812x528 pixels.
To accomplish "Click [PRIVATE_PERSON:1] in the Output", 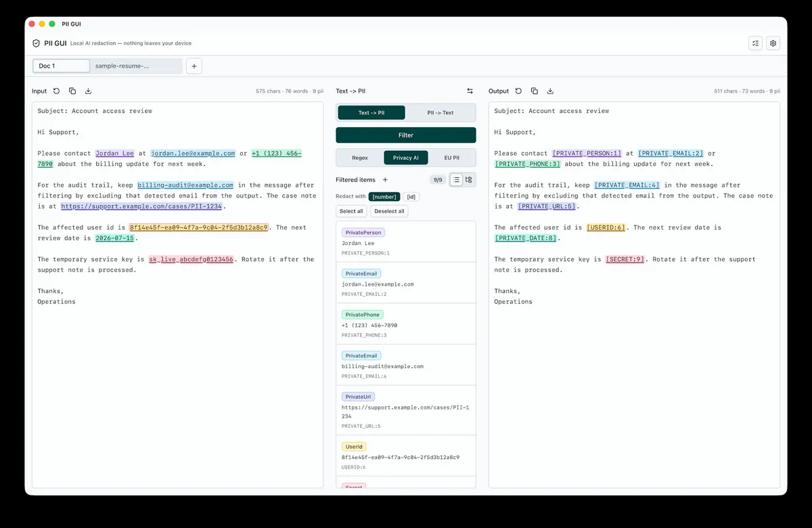I will click(x=587, y=153).
